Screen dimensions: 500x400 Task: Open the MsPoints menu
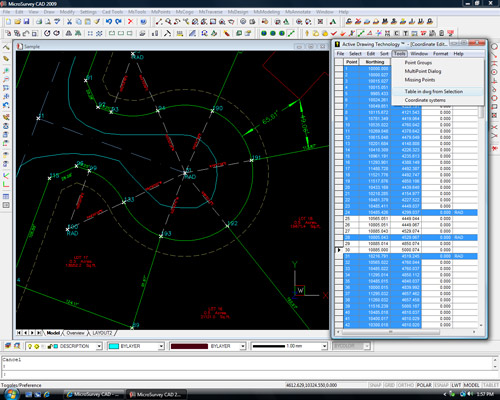point(161,12)
